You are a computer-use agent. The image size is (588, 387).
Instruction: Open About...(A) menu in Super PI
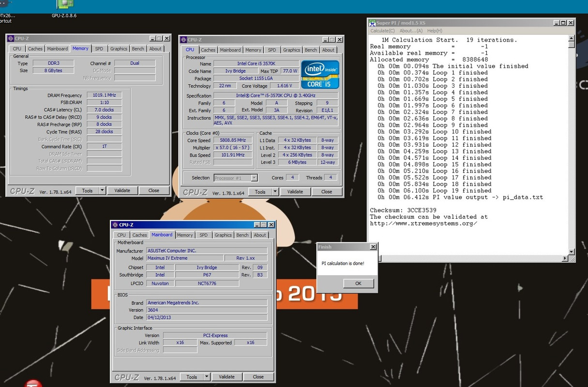[411, 31]
